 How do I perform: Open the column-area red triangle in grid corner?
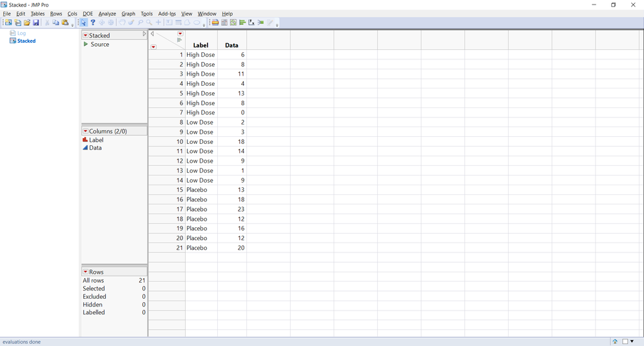click(181, 34)
